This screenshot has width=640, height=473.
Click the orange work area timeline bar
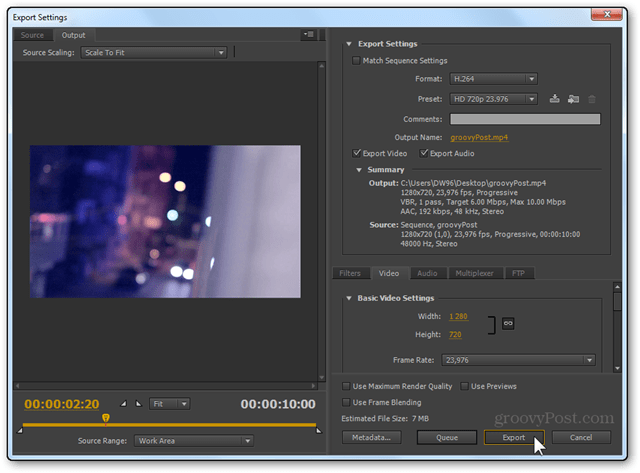coord(169,425)
